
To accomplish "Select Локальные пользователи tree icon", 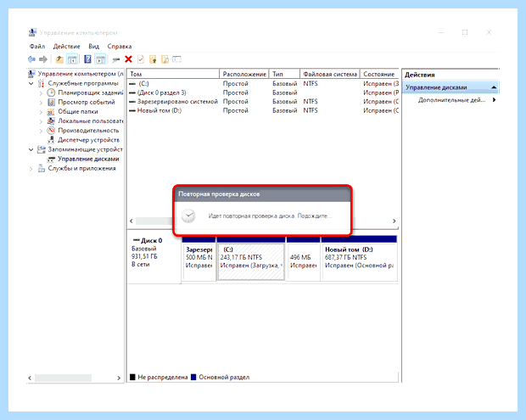I will tap(51, 120).
